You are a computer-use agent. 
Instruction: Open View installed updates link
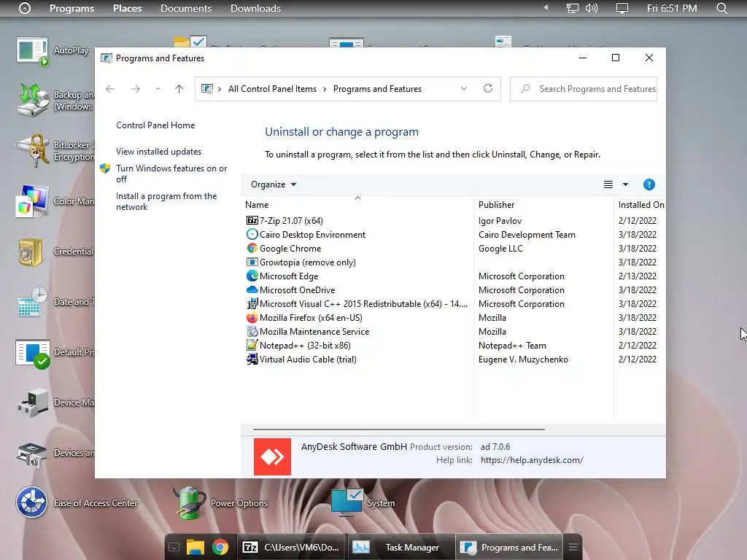(x=158, y=152)
